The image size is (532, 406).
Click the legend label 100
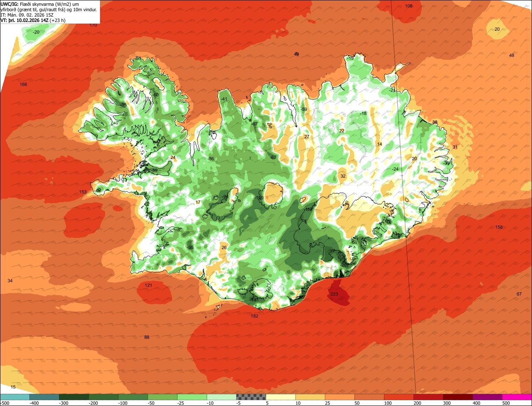(388, 403)
